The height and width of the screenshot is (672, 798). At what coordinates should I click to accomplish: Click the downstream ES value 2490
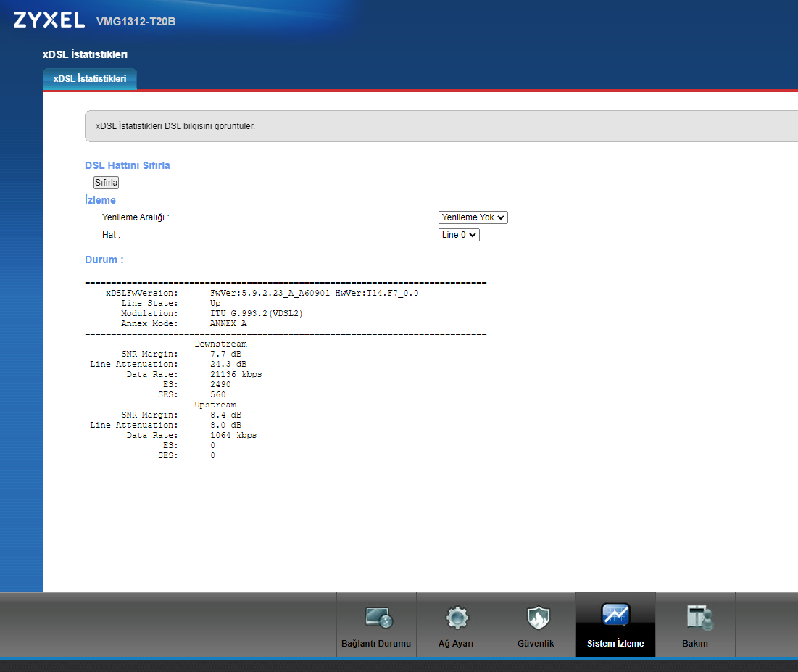(x=220, y=385)
